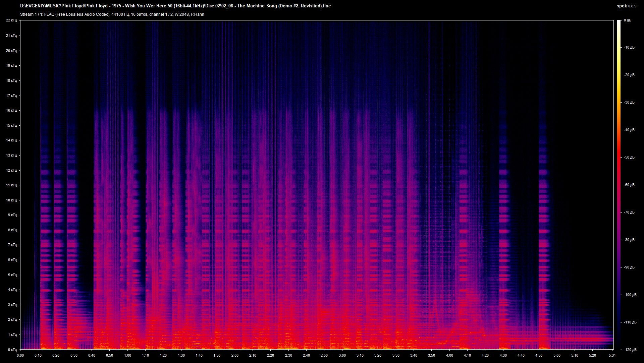Image resolution: width=644 pixels, height=363 pixels.
Task: Click the Stream 1/1 FLAC codec info line
Action: click(111, 14)
